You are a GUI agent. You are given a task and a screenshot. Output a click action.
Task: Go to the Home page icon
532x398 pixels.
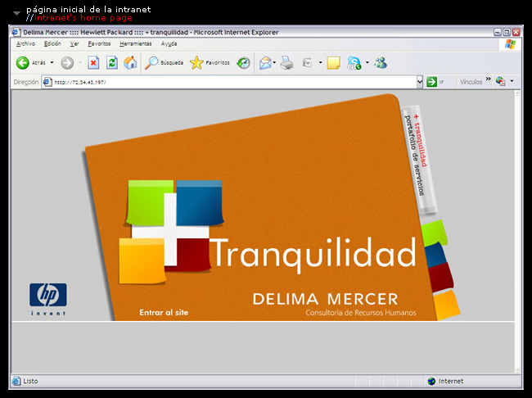129,62
